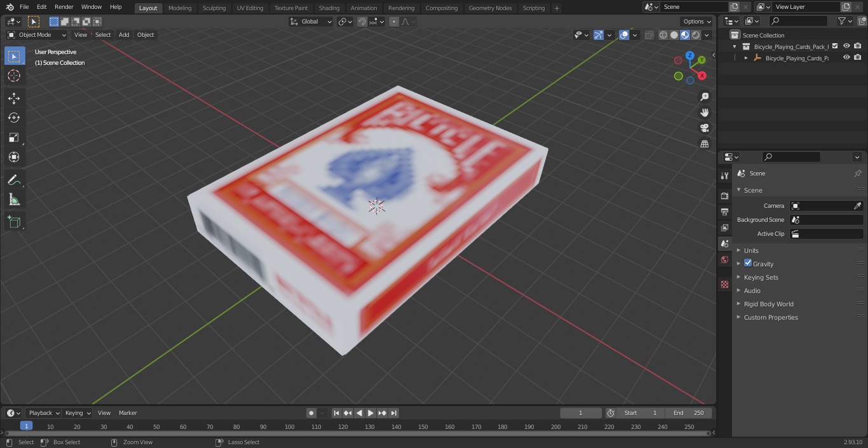868x448 pixels.
Task: Click the current frame field showing 1
Action: 581,413
